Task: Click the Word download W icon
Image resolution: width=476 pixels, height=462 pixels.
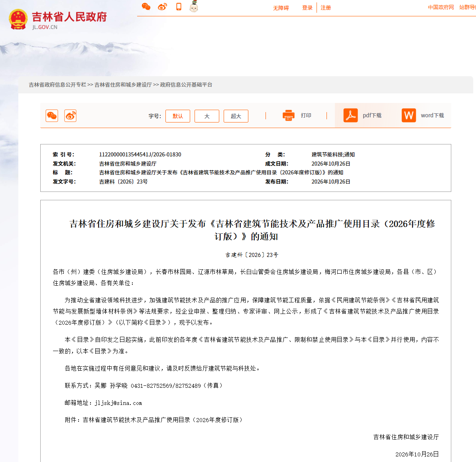Action: click(x=409, y=115)
